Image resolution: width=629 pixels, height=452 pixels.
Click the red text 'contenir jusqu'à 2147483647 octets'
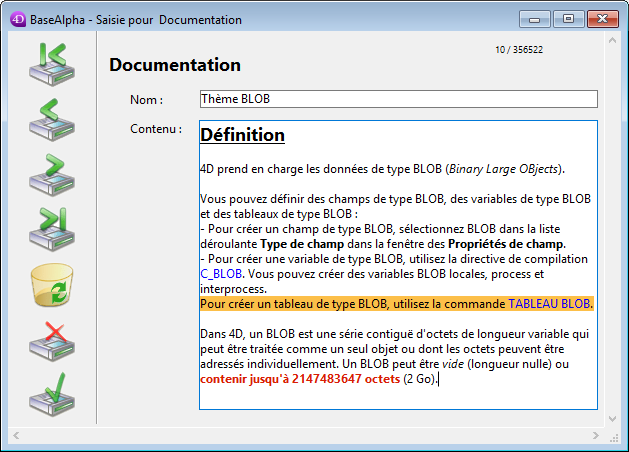pos(300,379)
